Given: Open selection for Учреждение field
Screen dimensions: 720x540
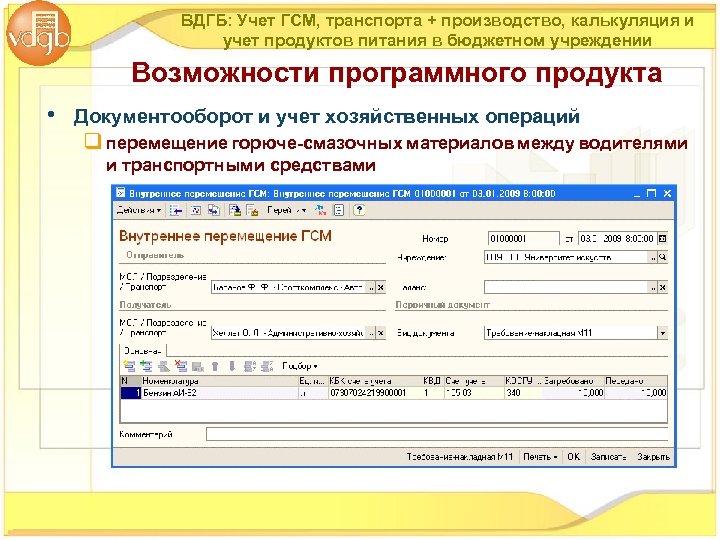Looking at the screenshot, I should pos(653,258).
